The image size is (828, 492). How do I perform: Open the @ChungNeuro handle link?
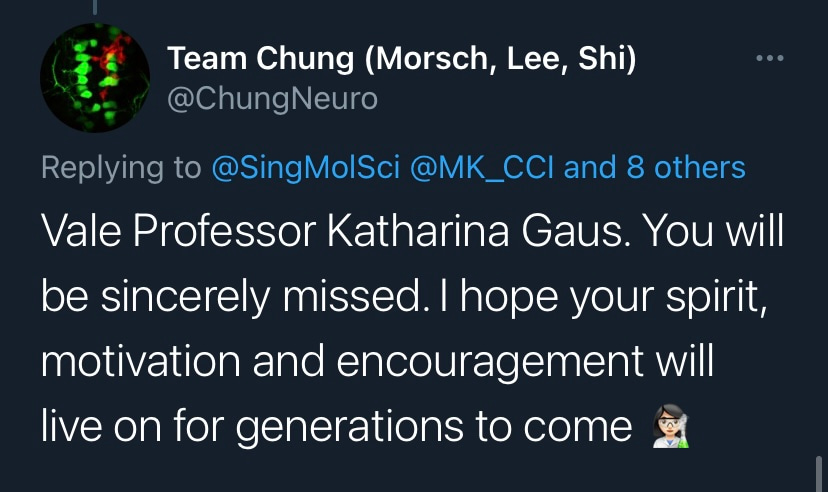(x=272, y=100)
